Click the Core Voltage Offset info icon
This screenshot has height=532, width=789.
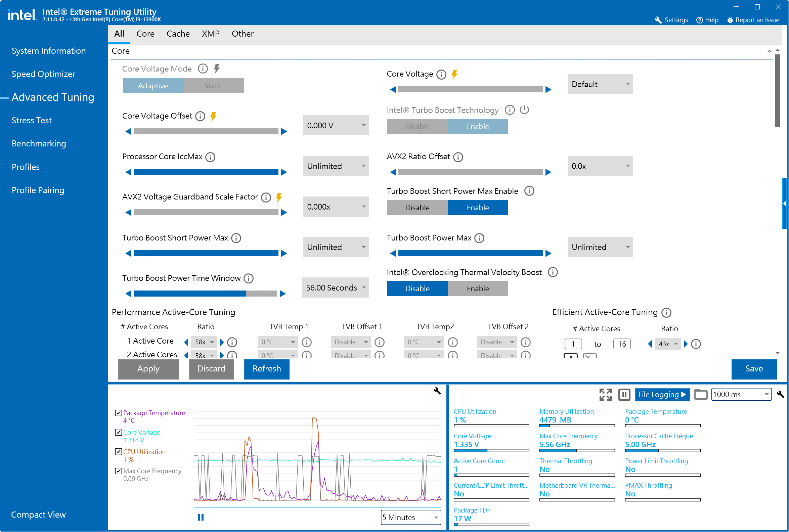pos(200,116)
